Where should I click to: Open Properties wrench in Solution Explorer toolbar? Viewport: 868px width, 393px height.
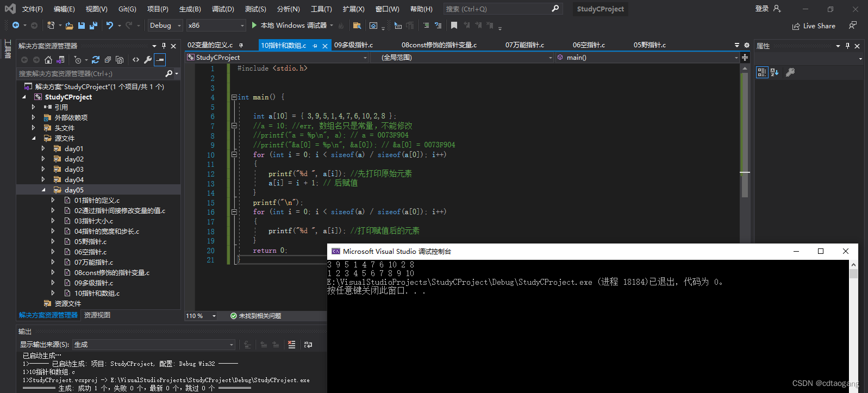point(148,60)
